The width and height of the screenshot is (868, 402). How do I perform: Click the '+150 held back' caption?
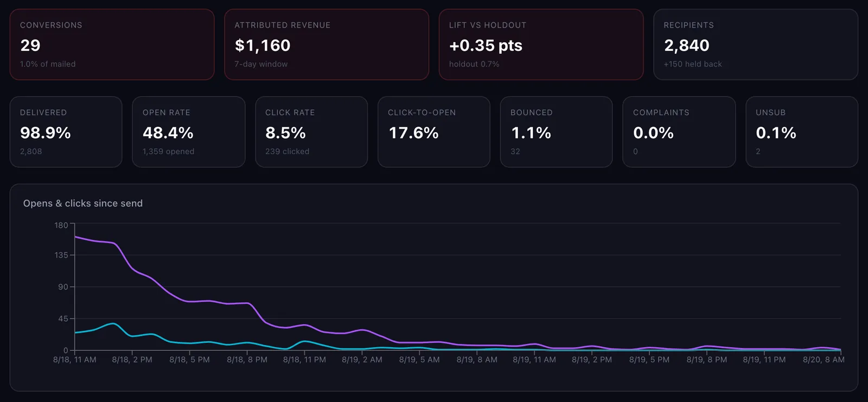coord(693,64)
